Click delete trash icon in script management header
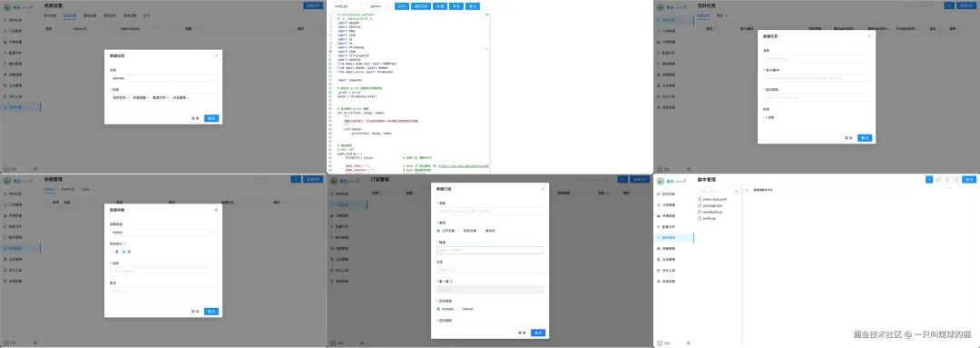 coord(956,180)
